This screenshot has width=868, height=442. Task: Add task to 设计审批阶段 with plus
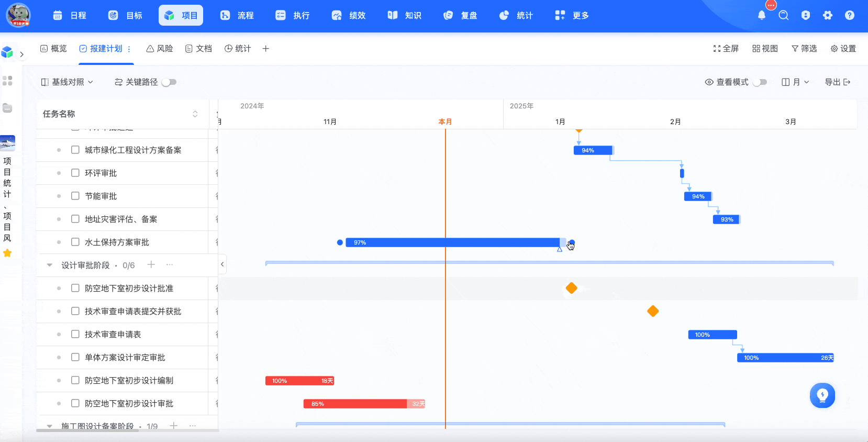coord(151,264)
